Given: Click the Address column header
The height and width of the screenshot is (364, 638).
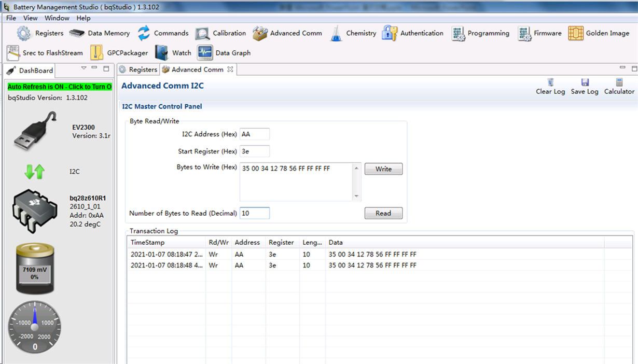Looking at the screenshot, I should click(248, 243).
